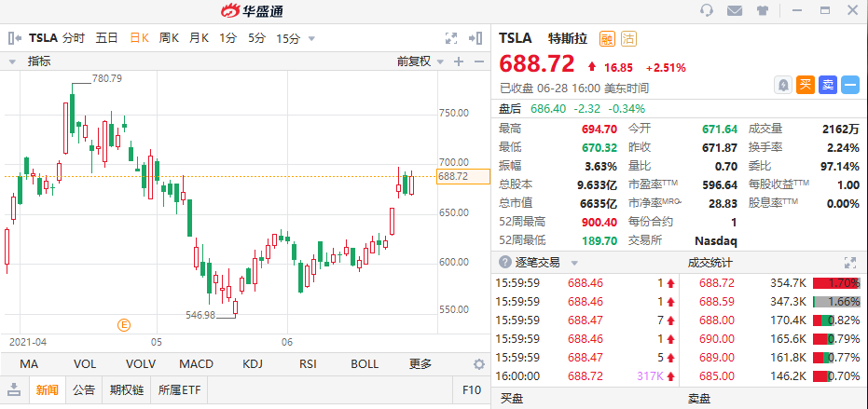Switch to 五日 five-day chart

point(107,38)
